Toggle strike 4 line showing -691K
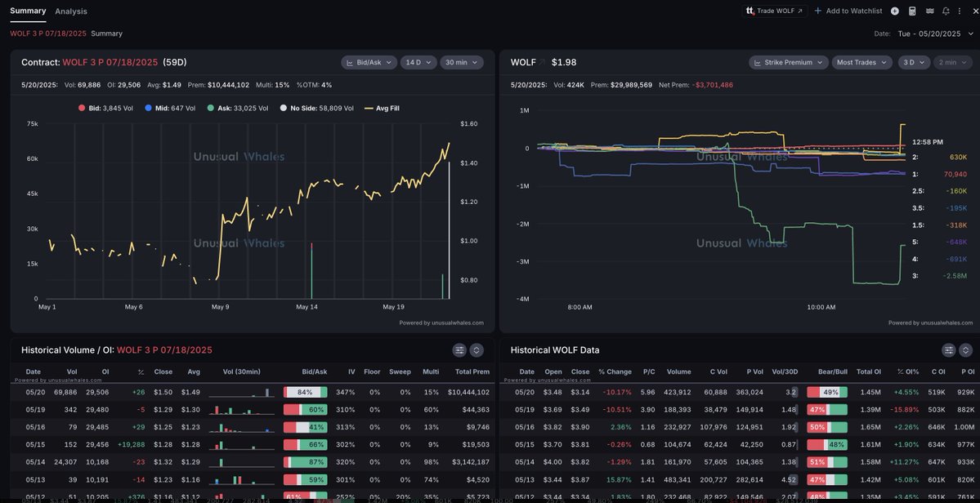 939,258
